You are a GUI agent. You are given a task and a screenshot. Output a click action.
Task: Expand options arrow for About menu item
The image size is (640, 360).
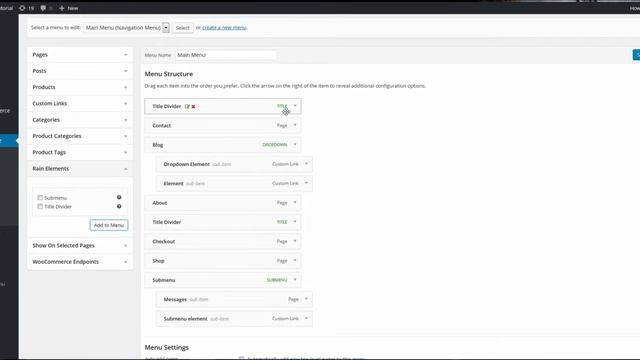click(x=295, y=202)
